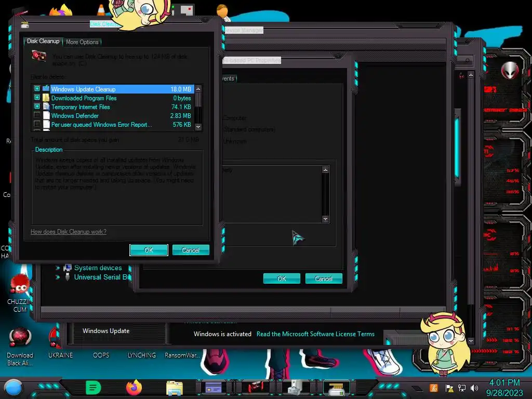This screenshot has width=532, height=399.
Task: Click the drive icon in Disk Cleanup header
Action: (38, 56)
